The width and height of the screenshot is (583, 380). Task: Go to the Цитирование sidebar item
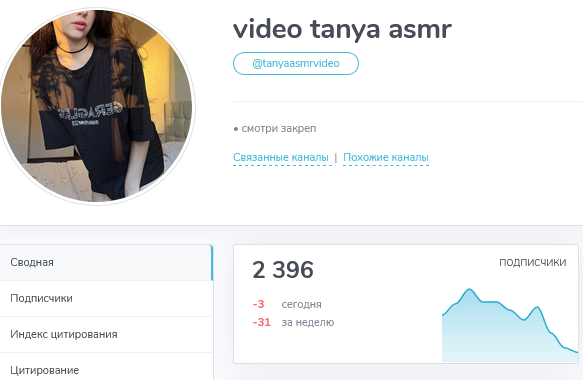[106, 370]
